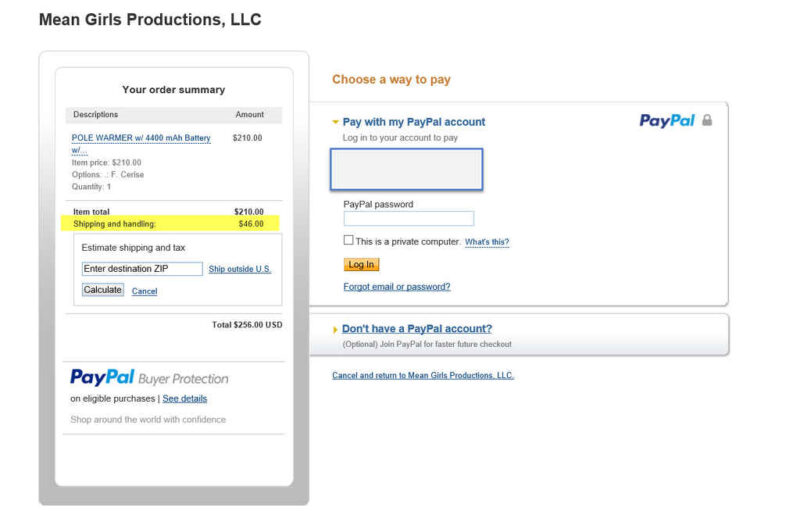Screen dimensions: 800x511
Task: Click the padlock security icon
Action: click(x=707, y=121)
